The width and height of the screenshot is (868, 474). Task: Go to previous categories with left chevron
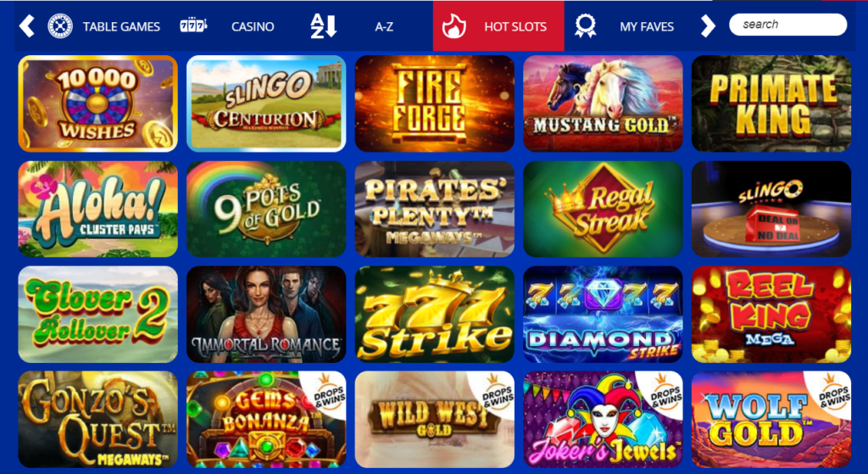coord(26,26)
